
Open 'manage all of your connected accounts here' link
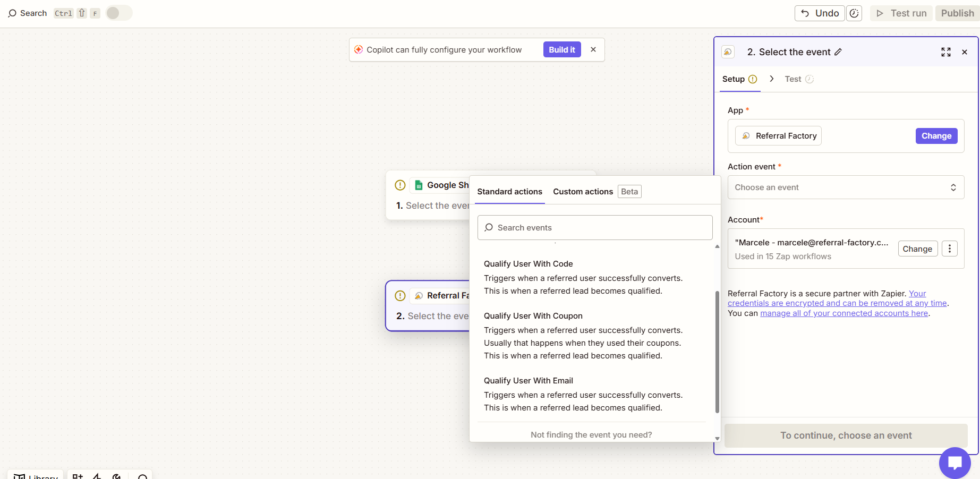[844, 313]
